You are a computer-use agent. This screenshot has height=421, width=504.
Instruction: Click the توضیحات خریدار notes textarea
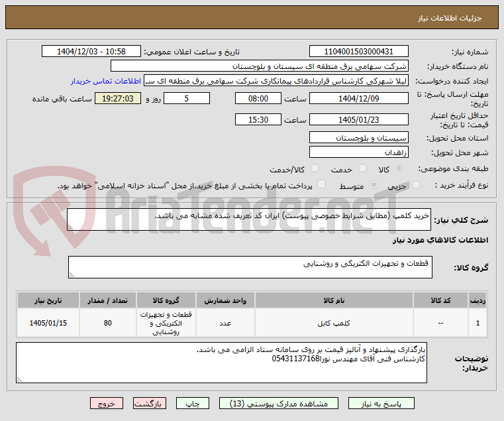221,363
